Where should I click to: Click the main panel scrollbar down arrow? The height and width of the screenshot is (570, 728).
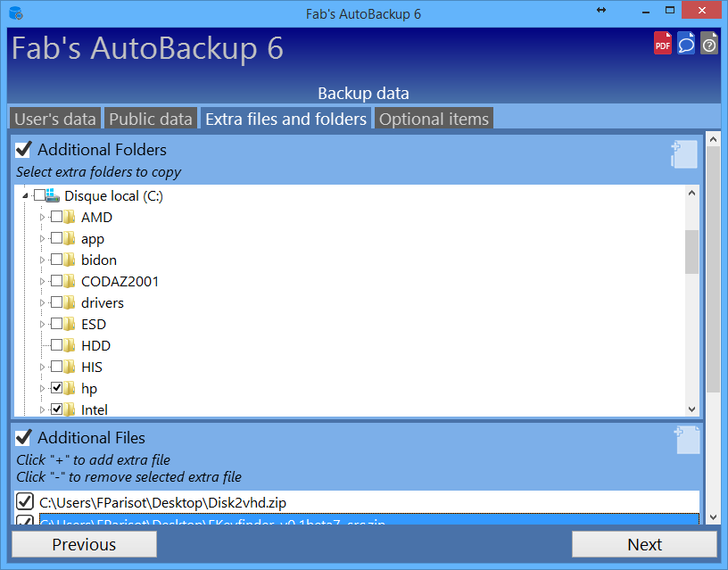713,516
